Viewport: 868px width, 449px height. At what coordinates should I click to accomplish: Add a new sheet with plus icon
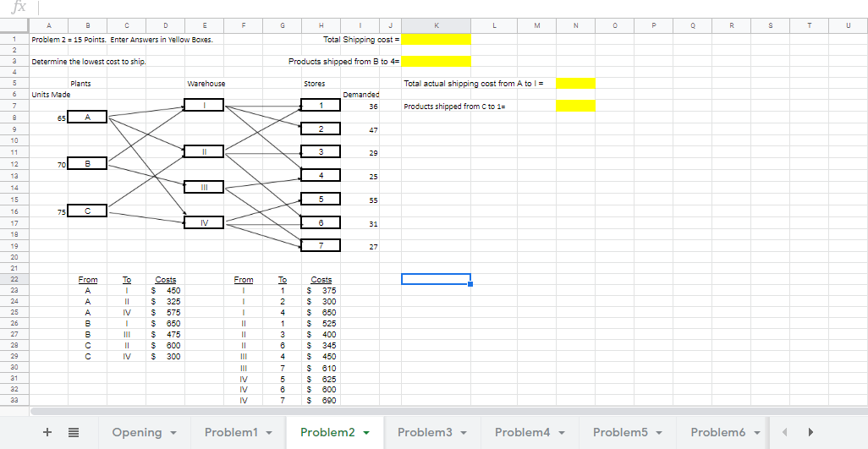[x=47, y=432]
